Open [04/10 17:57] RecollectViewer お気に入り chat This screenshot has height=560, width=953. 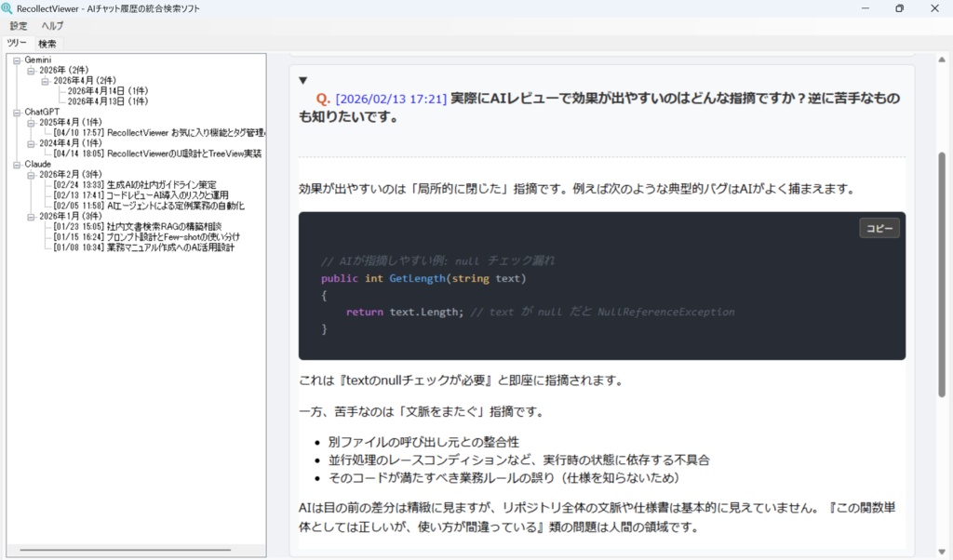point(158,133)
